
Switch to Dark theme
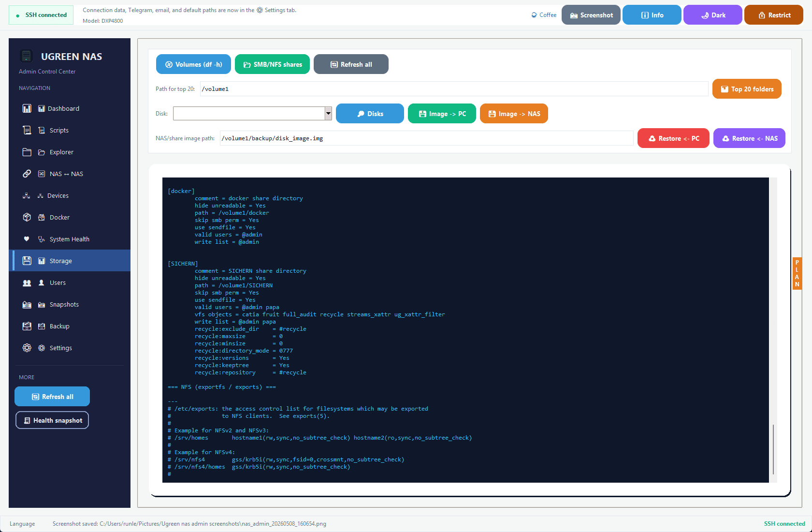(712, 15)
